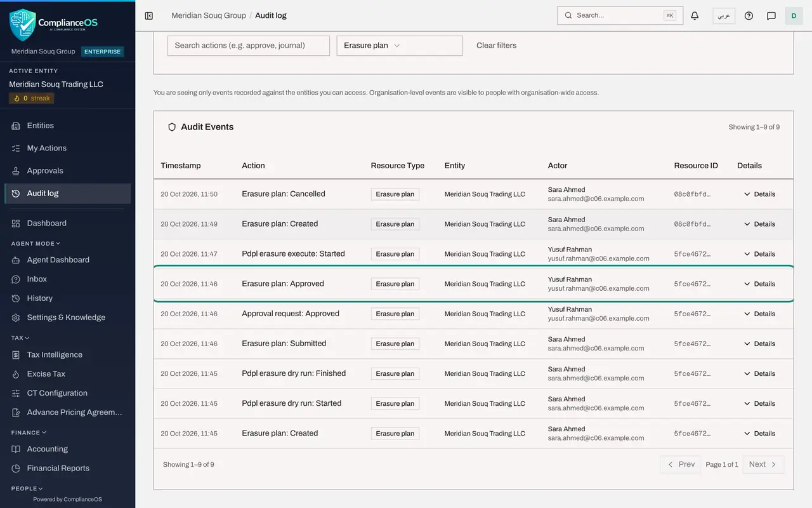Click the Dashboard grid icon
Viewport: 812px width, 508px height.
click(x=16, y=224)
